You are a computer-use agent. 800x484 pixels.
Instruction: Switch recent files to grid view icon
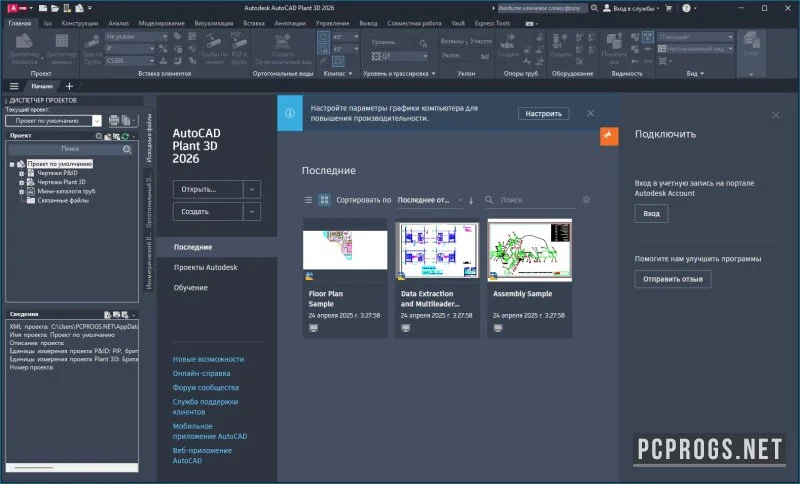click(x=324, y=200)
